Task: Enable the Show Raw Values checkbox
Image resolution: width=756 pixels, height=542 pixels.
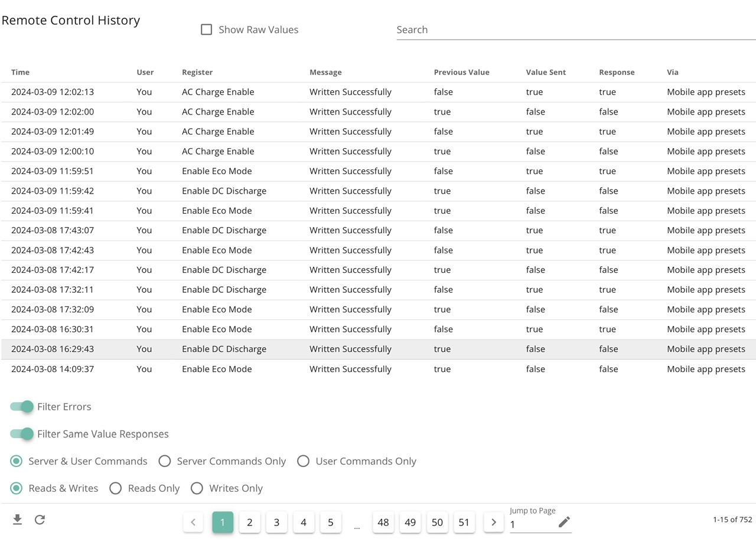Action: 206,30
